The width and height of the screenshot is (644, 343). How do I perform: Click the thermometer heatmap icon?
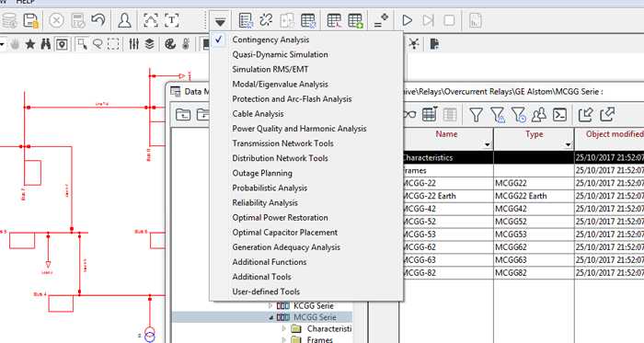tap(186, 44)
